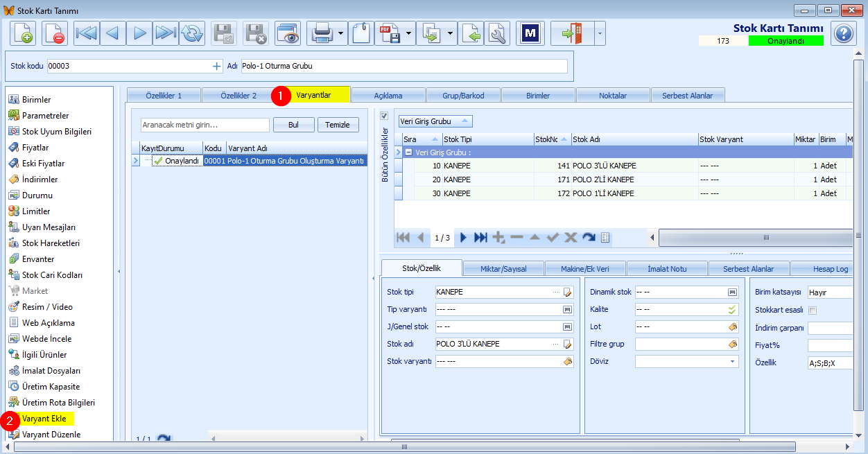Open Fiyatlar in sidebar
This screenshot has width=868, height=454.
[x=35, y=148]
